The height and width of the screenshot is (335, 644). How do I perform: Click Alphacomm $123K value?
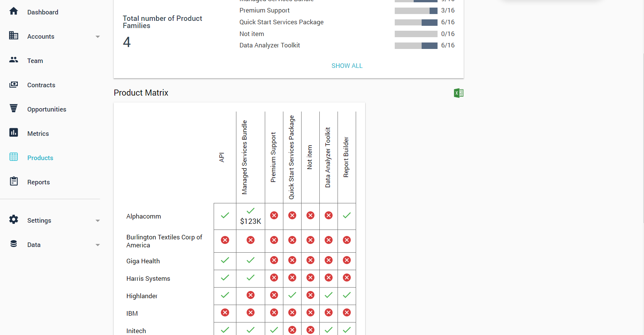click(251, 221)
